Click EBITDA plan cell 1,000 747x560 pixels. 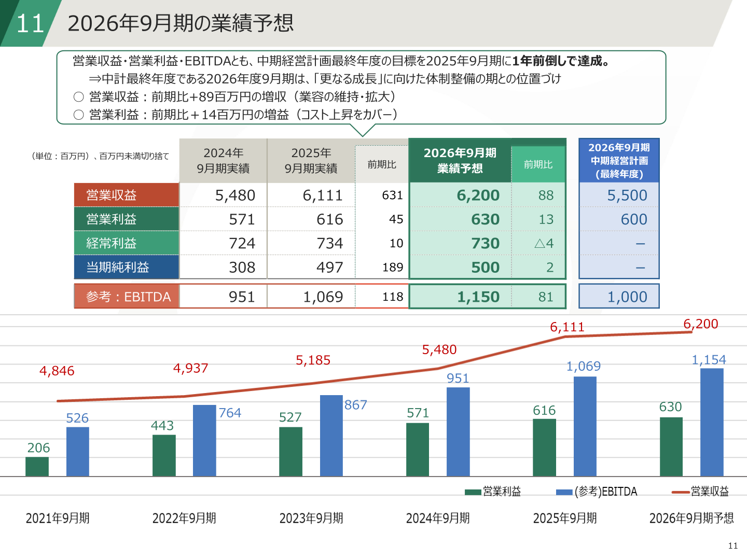(627, 297)
